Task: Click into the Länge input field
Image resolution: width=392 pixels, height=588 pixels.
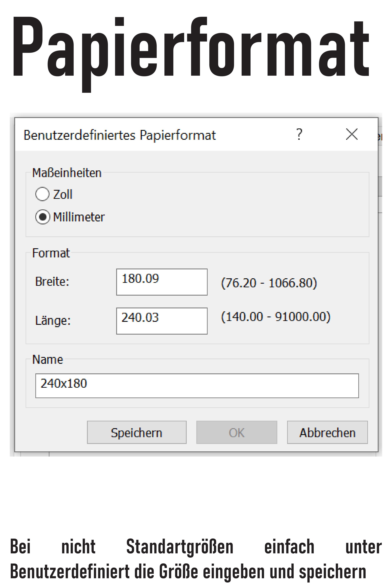Action: click(162, 321)
